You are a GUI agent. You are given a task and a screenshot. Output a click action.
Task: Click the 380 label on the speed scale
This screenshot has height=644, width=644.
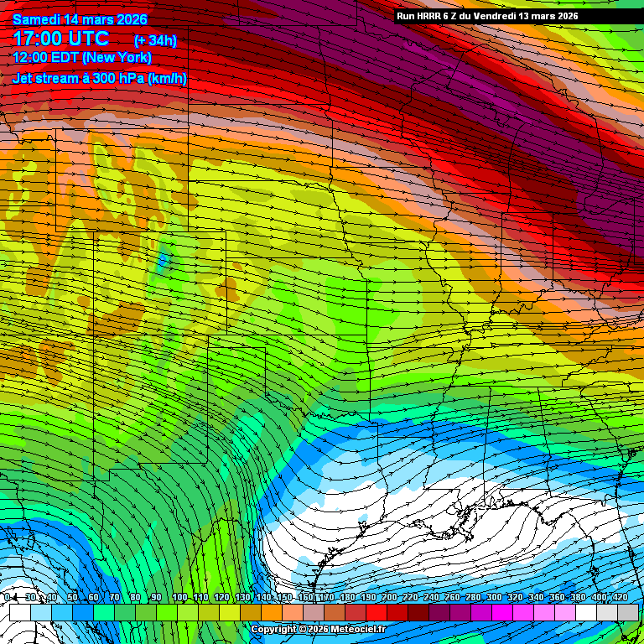coord(578,597)
